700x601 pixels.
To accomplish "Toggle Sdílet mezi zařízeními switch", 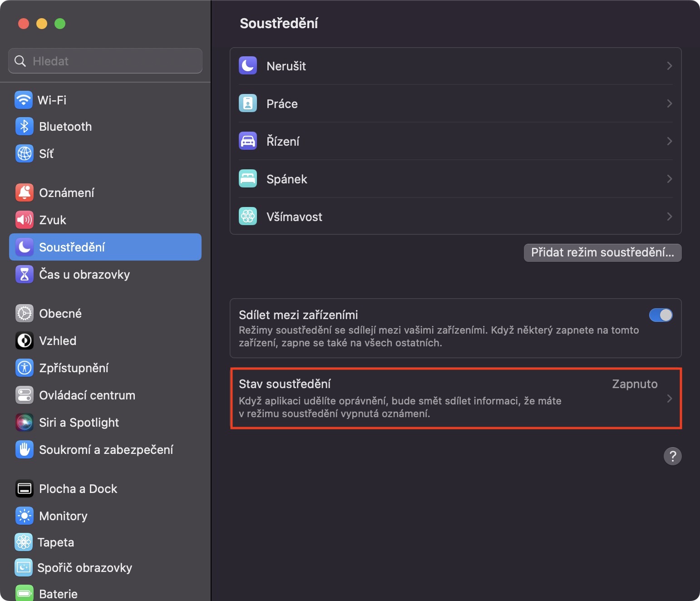I will pos(661,315).
